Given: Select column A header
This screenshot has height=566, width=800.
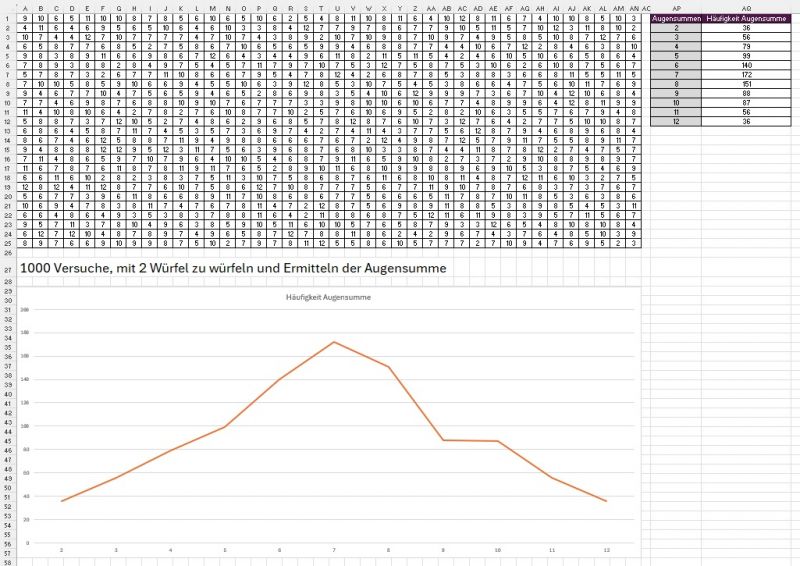Looking at the screenshot, I should pyautogui.click(x=24, y=8).
